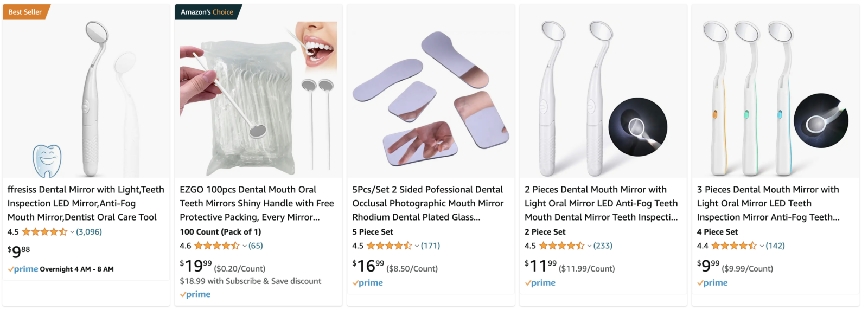868x310 pixels.
Task: Open the 3,096 reviews link
Action: pos(89,232)
